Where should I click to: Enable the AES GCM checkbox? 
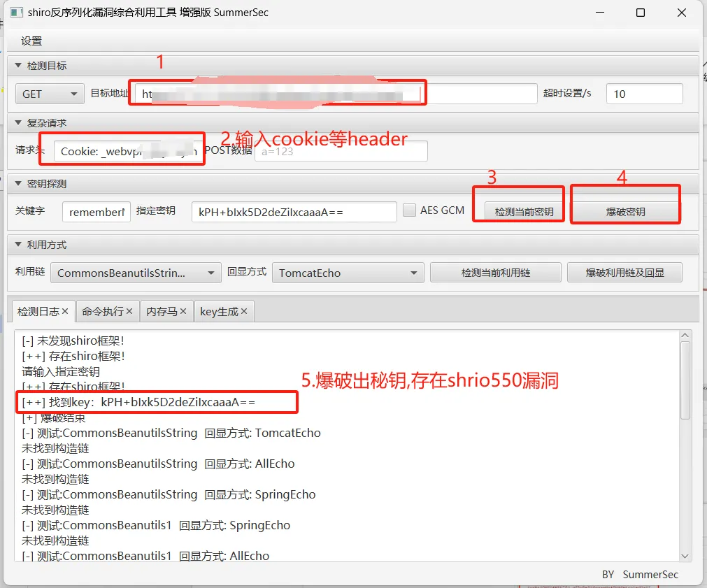409,210
